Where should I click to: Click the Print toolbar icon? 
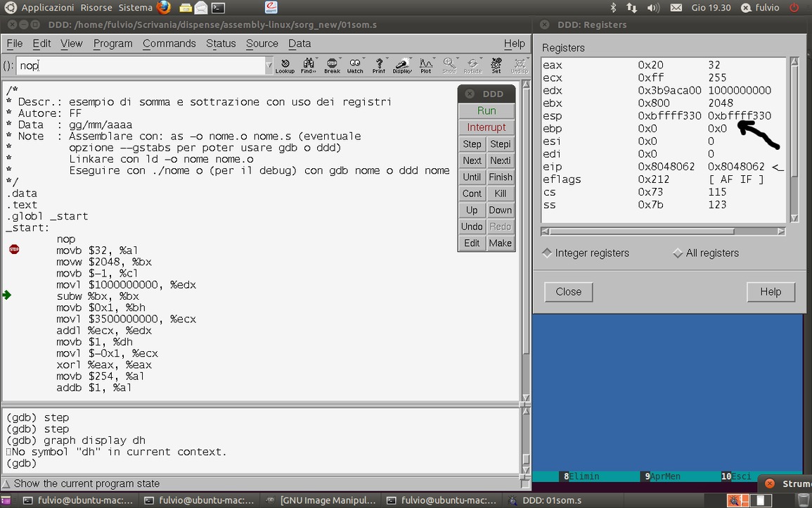(x=379, y=65)
